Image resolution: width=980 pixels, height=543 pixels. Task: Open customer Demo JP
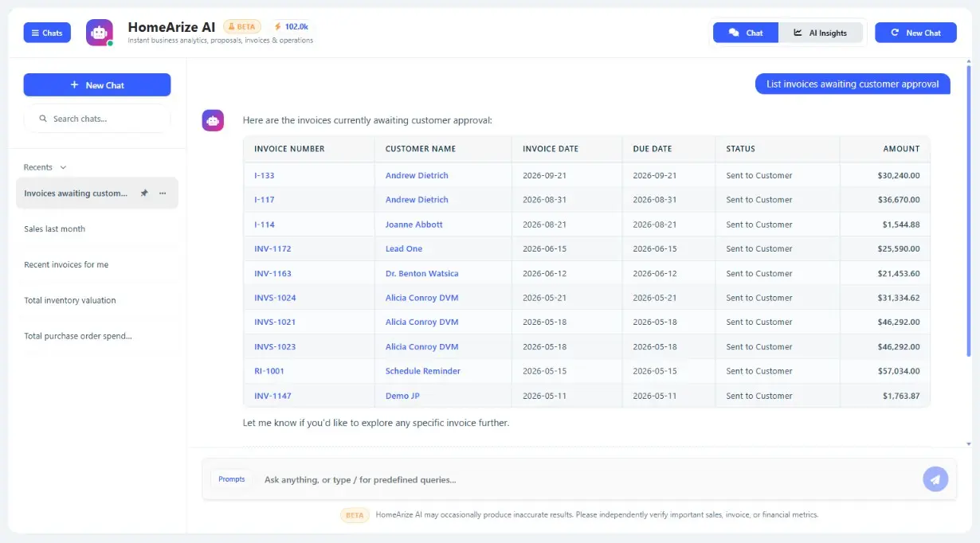(x=402, y=396)
